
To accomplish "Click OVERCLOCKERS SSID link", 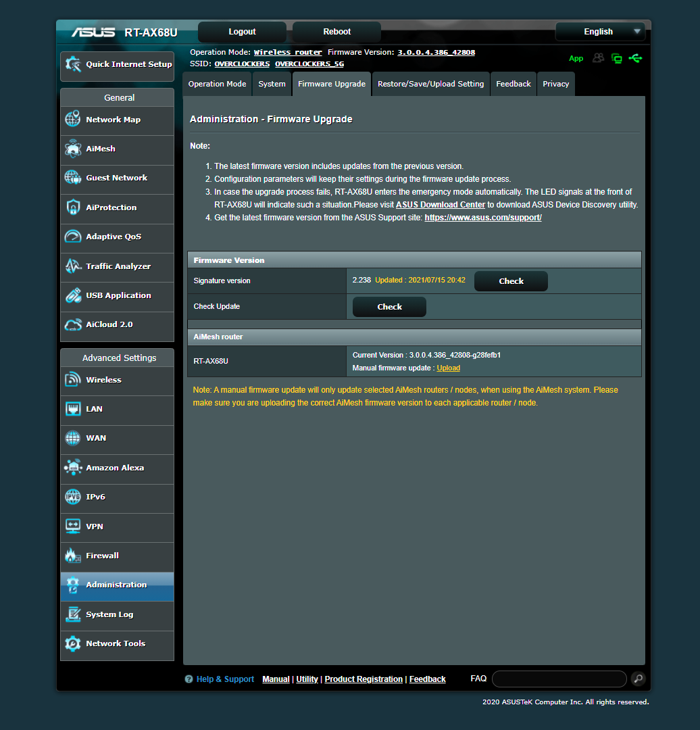I will [x=242, y=64].
